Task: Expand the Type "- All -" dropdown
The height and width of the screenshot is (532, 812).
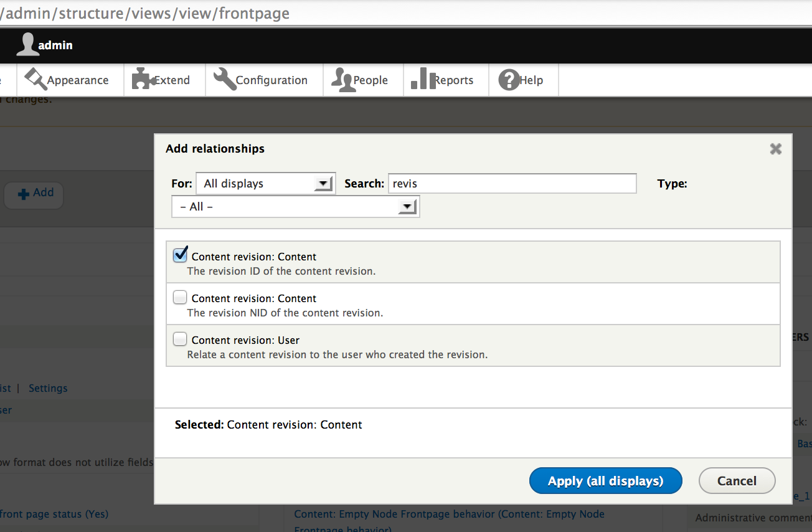Action: pyautogui.click(x=295, y=207)
